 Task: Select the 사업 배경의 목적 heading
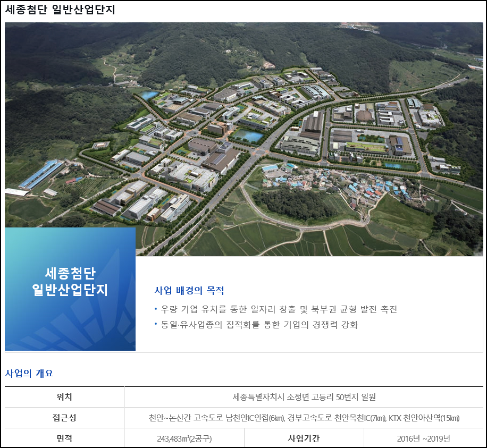pos(189,291)
